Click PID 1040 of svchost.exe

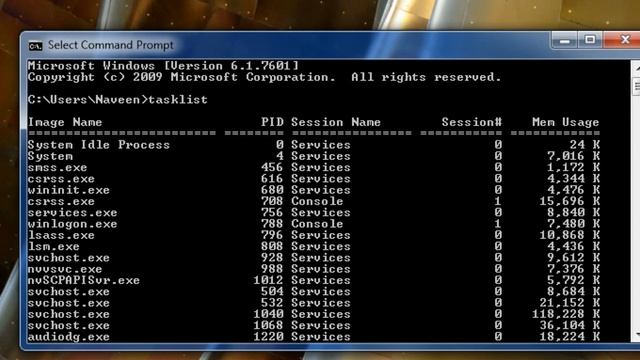[x=269, y=314]
